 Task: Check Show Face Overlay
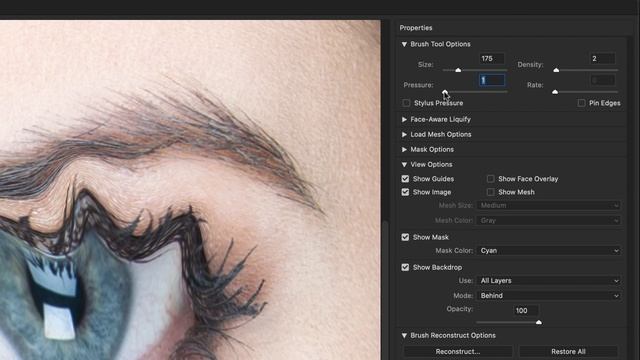pos(491,179)
